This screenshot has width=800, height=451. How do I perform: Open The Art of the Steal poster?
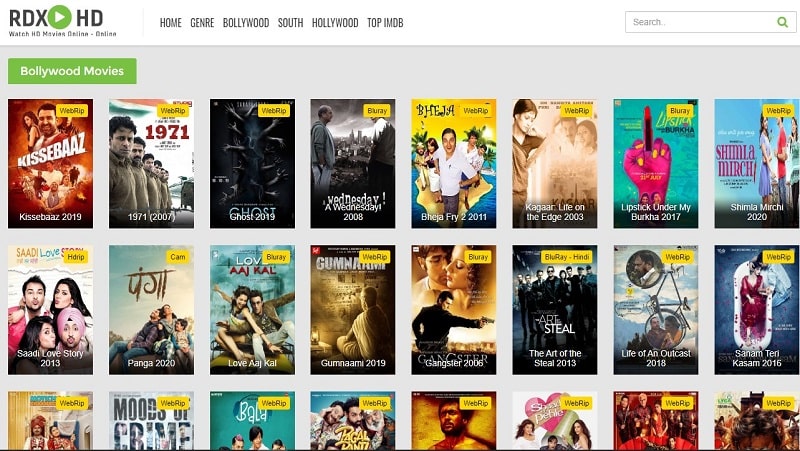pyautogui.click(x=555, y=310)
